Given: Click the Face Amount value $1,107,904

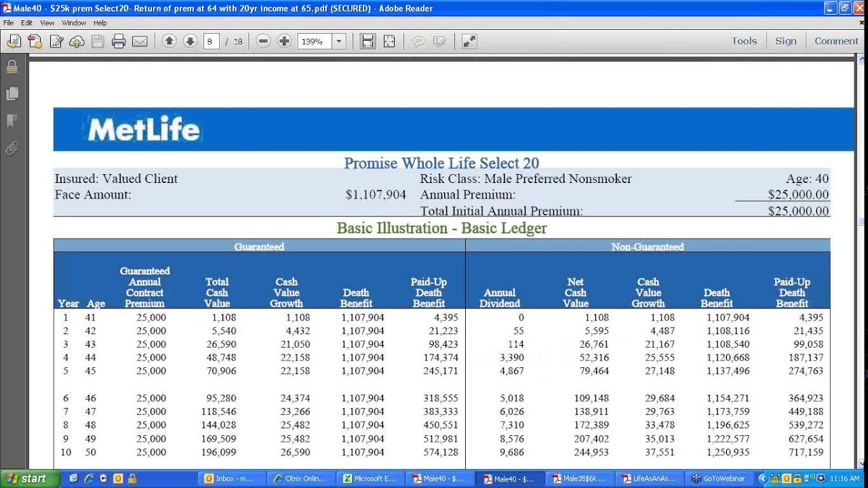Looking at the screenshot, I should point(376,195).
